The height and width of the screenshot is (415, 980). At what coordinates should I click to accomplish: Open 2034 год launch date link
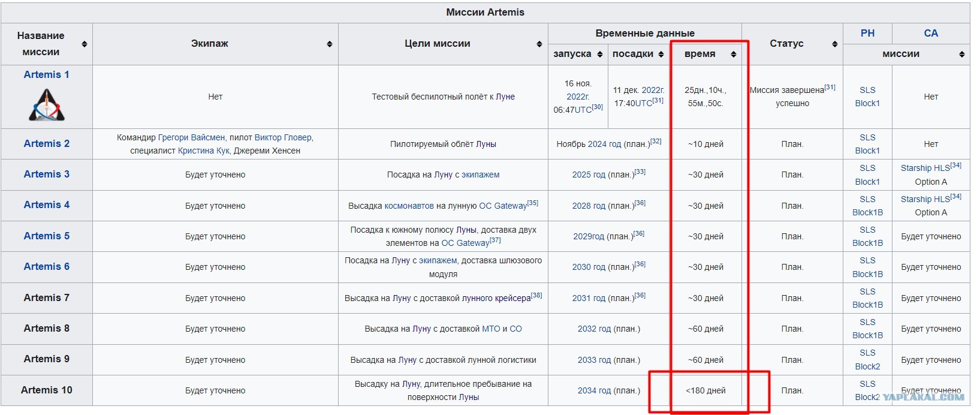[594, 390]
